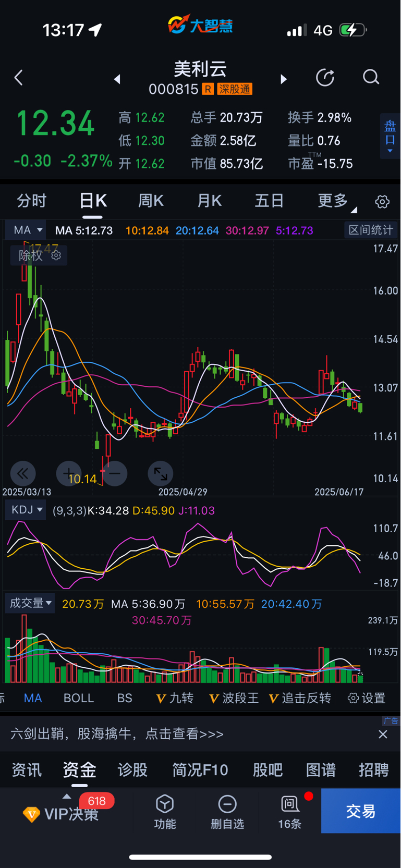The height and width of the screenshot is (868, 401).
Task: Tap the 深股通 badge
Action: pos(235,89)
